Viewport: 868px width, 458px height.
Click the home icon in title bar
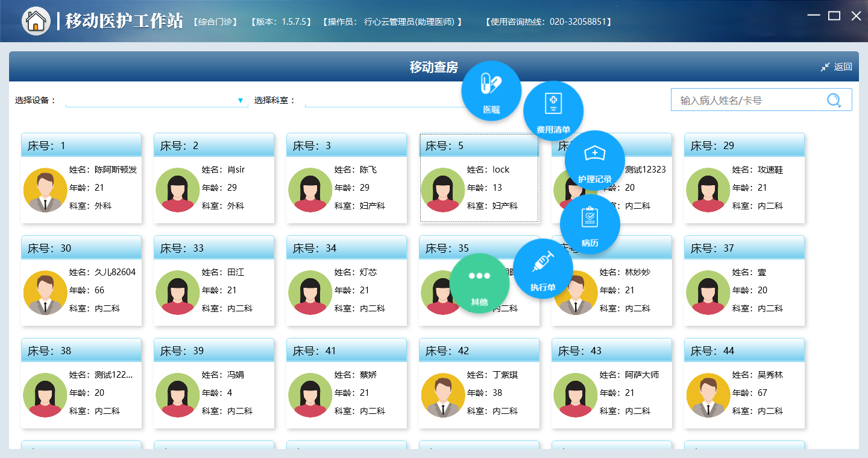point(36,21)
